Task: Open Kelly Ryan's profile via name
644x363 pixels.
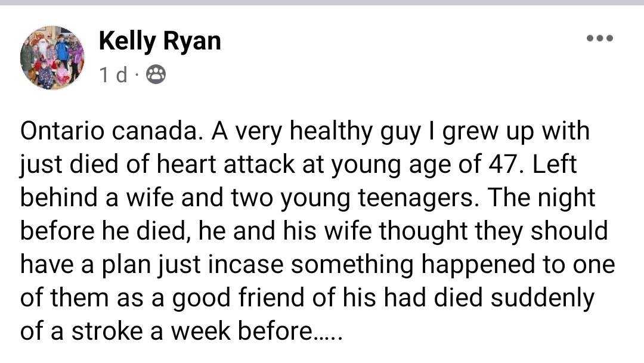Action: click(x=159, y=41)
